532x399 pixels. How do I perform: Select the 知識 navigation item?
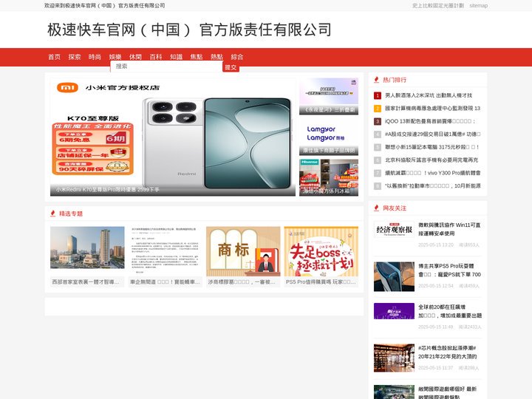pyautogui.click(x=177, y=57)
